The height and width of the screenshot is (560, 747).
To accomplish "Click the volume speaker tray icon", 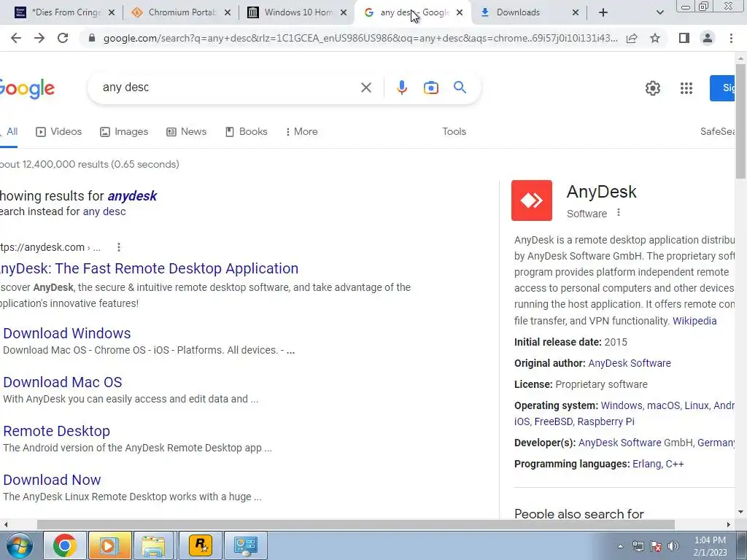I will tap(673, 546).
